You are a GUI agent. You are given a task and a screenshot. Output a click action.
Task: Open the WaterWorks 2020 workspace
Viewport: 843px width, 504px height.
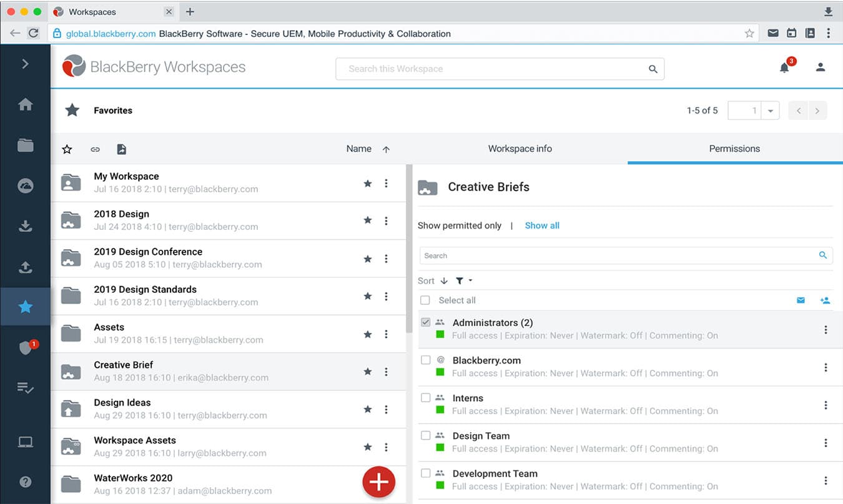tap(228, 484)
